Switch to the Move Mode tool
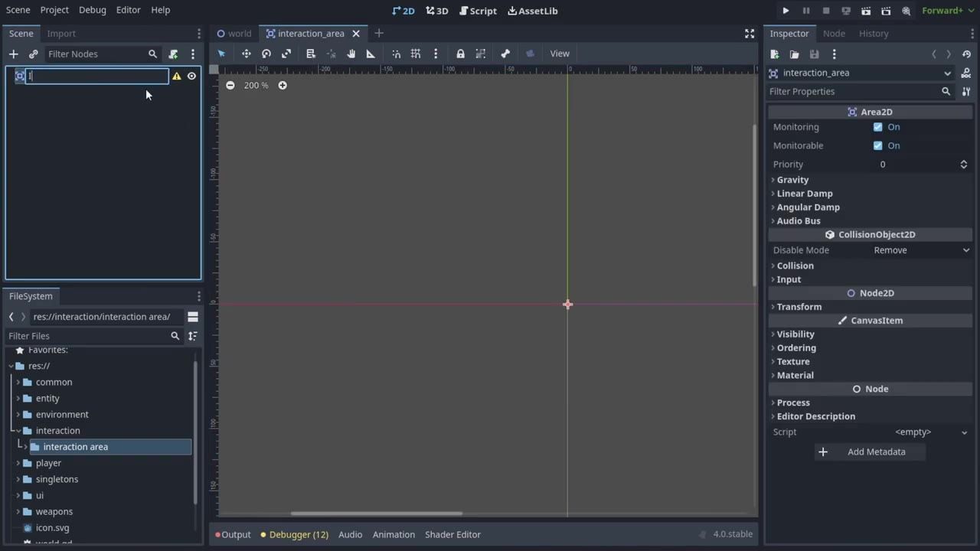 pos(247,54)
